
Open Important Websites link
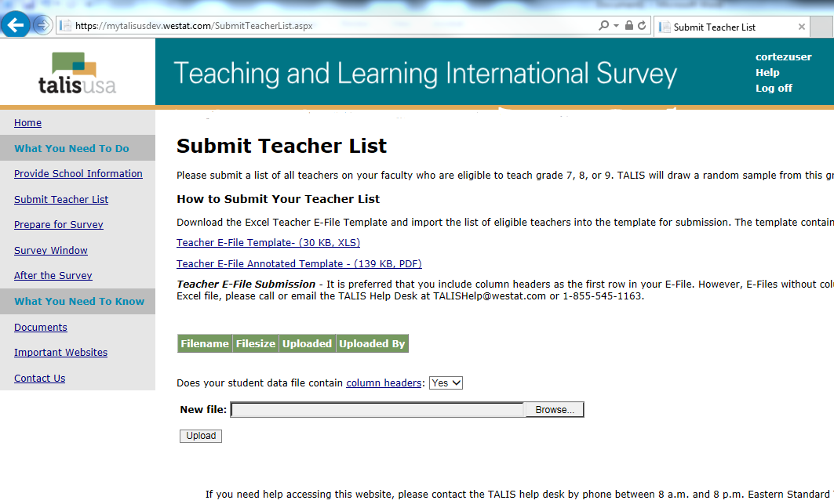[x=60, y=353]
